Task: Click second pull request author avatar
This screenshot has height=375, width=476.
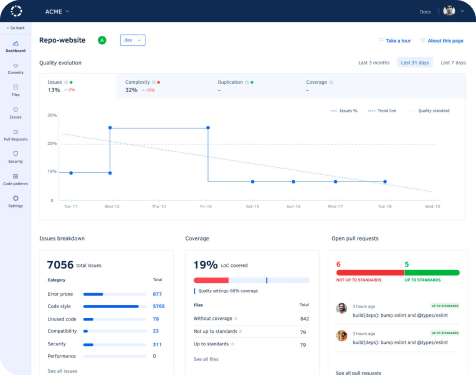Action: coord(341,335)
